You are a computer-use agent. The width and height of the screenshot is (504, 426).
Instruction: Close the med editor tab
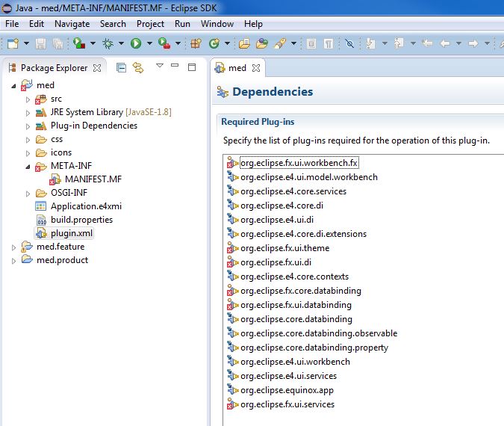click(x=256, y=68)
